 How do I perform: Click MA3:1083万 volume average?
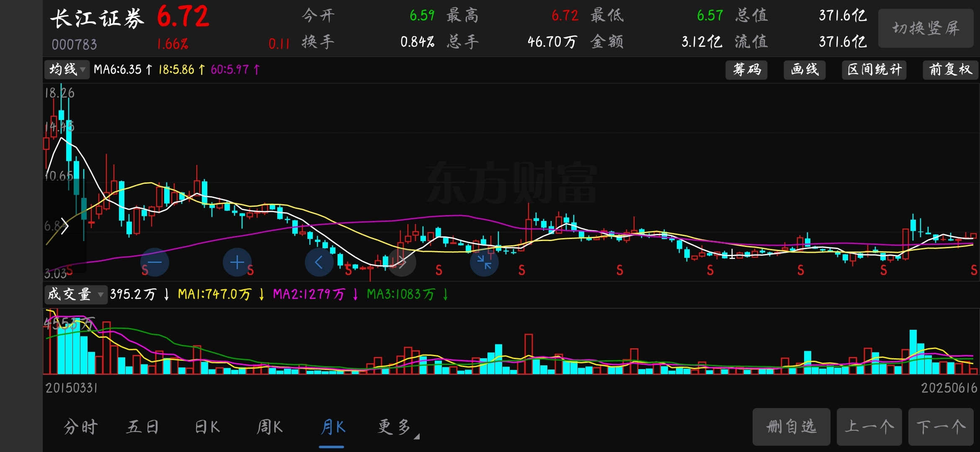point(401,294)
